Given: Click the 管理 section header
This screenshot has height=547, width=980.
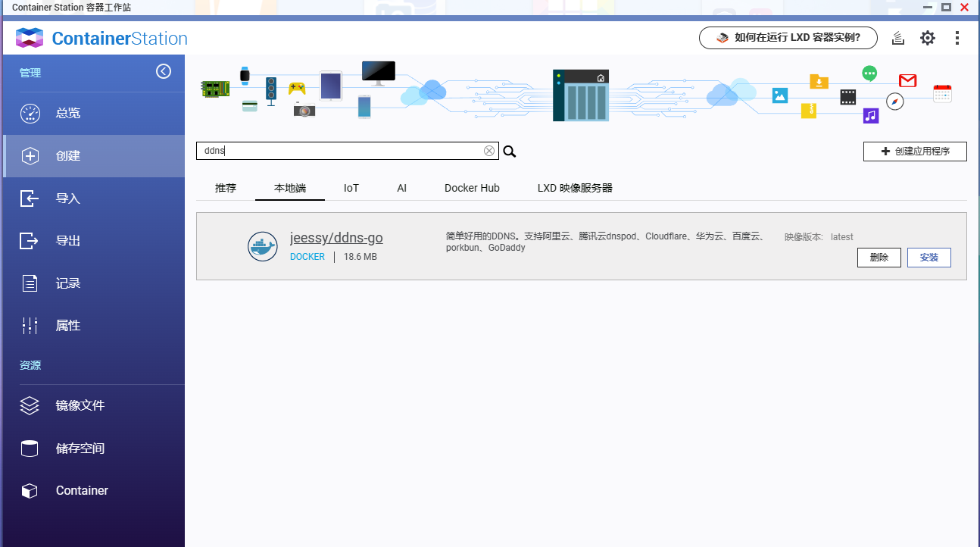Looking at the screenshot, I should tap(30, 73).
